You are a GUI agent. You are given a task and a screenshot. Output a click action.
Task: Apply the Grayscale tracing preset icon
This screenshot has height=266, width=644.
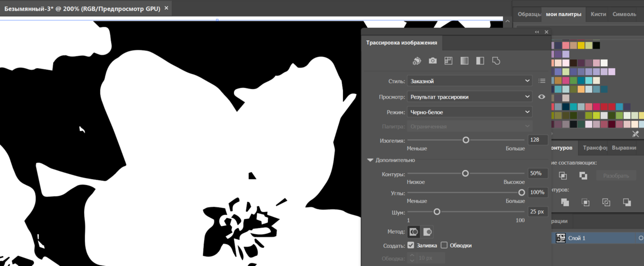pyautogui.click(x=464, y=61)
